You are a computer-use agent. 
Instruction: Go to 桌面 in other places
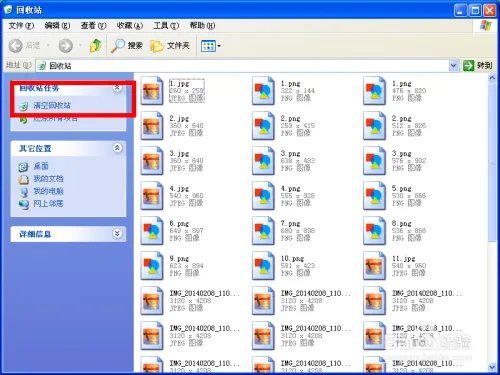point(41,166)
